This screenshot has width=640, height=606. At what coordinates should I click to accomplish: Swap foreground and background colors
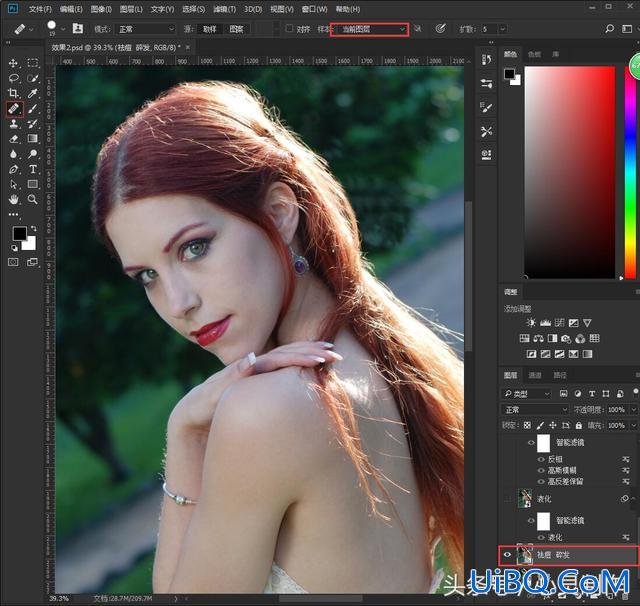pos(33,229)
